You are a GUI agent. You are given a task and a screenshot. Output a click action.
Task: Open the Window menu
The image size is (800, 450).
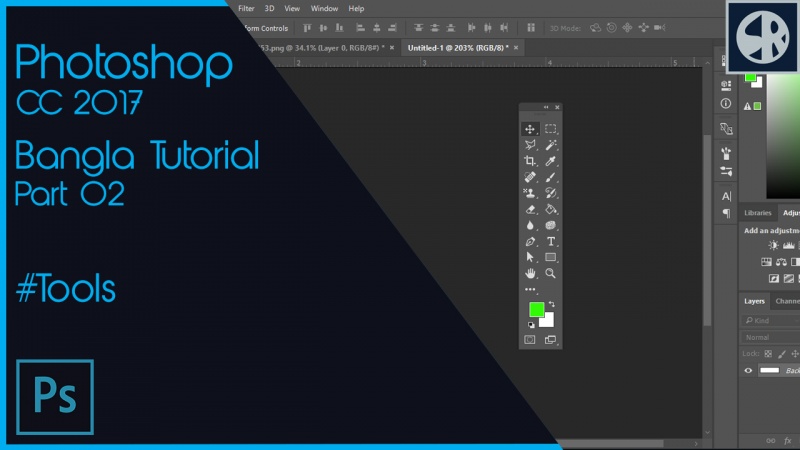point(324,8)
